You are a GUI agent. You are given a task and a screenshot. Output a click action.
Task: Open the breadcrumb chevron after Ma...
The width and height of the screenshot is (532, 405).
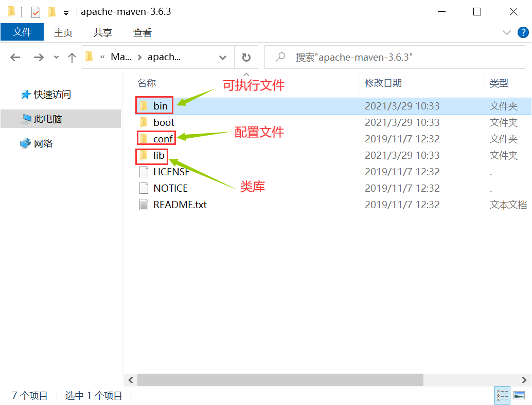(139, 57)
